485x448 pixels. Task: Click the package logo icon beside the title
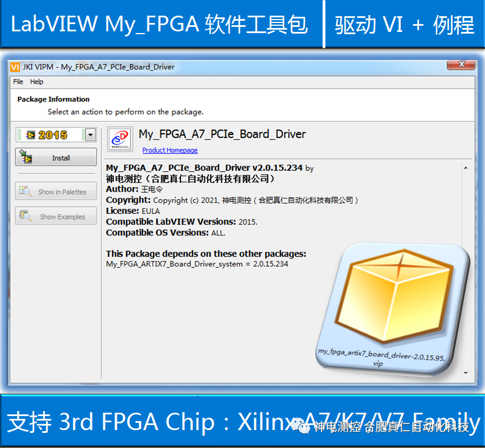pyautogui.click(x=120, y=139)
